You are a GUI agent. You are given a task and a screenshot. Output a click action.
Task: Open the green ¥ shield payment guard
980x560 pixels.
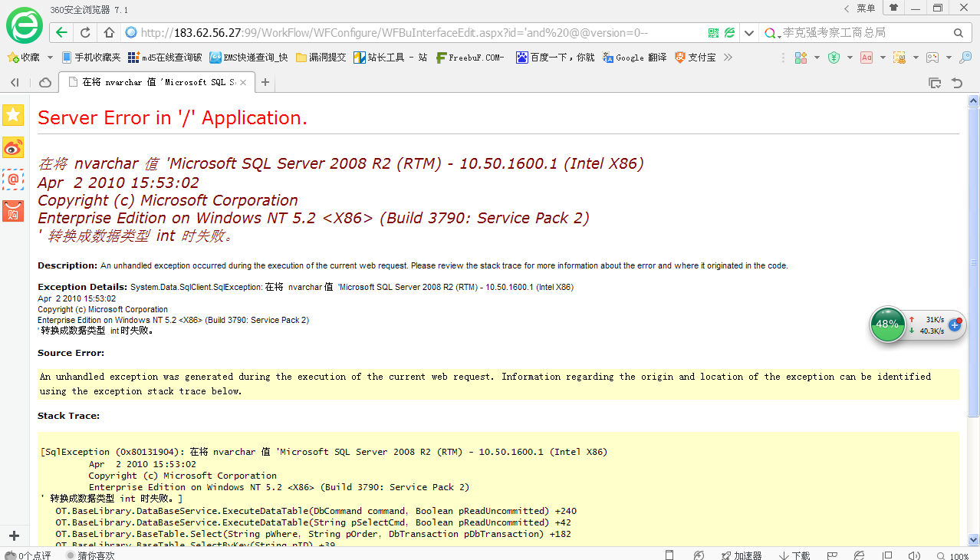(834, 58)
